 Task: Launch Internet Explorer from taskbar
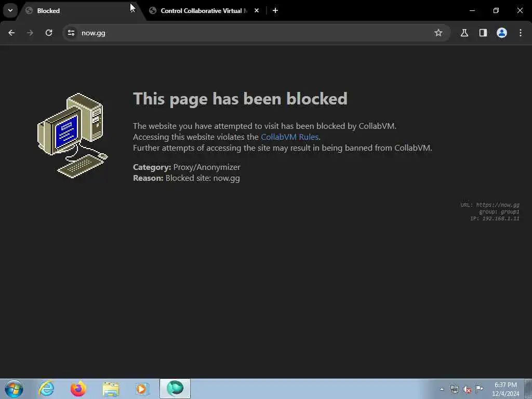coord(46,389)
